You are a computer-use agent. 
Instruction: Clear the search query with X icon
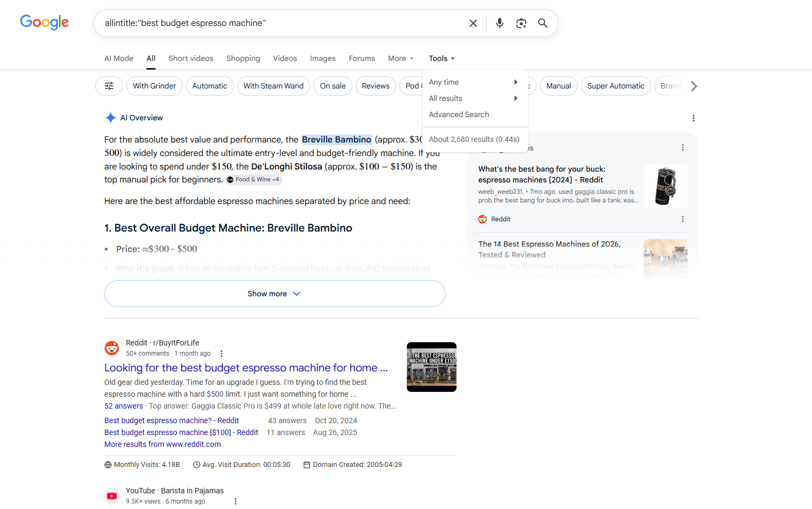click(x=473, y=23)
